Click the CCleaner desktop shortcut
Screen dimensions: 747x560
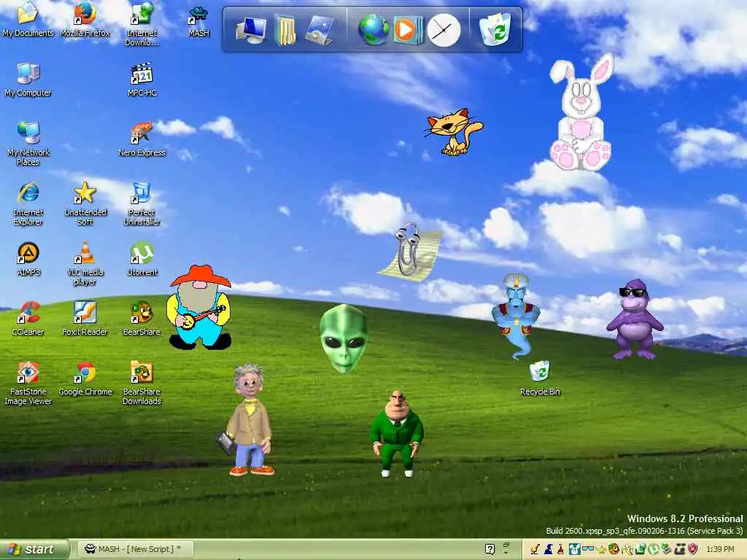click(28, 318)
